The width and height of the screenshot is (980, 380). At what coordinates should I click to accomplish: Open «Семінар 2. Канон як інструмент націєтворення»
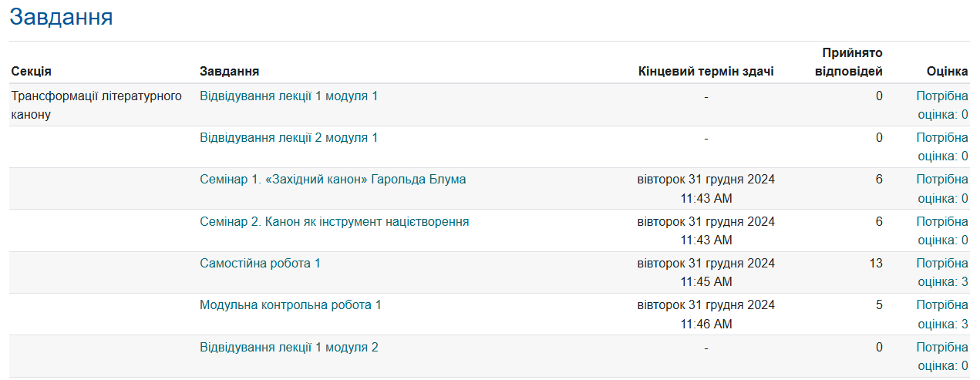334,222
